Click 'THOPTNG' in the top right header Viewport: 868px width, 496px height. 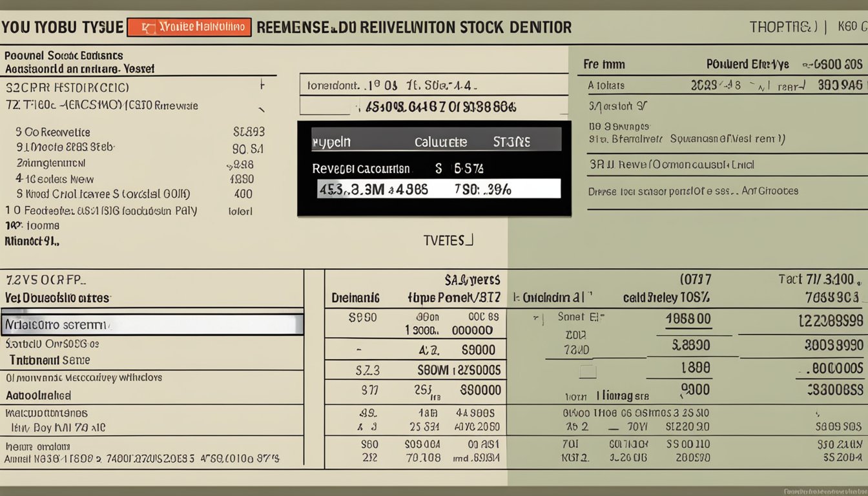(x=785, y=27)
